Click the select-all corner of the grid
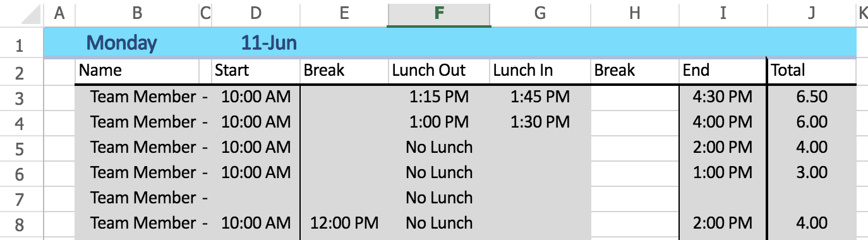This screenshot has height=240, width=868. [x=21, y=13]
